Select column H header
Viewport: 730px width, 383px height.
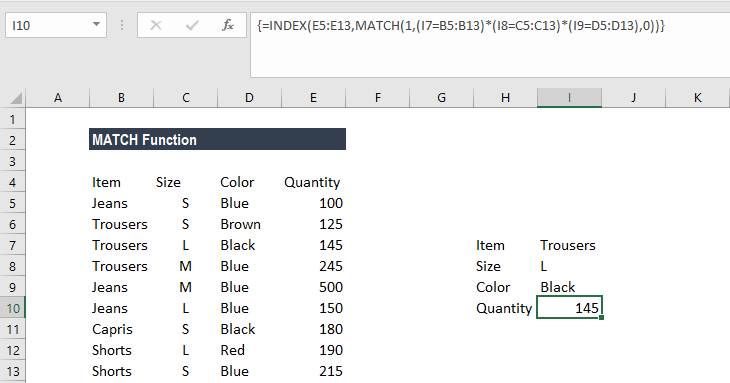tap(505, 98)
